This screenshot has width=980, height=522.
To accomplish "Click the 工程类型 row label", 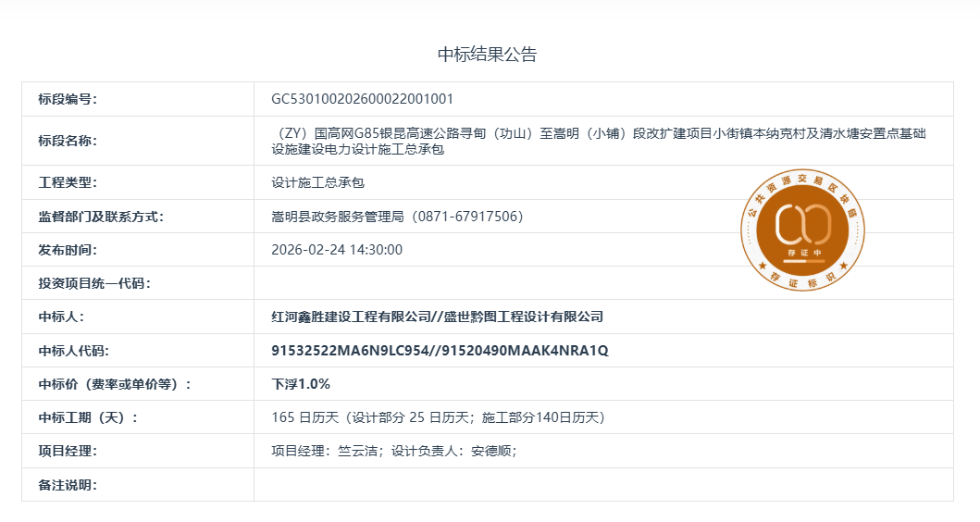I will (x=68, y=183).
